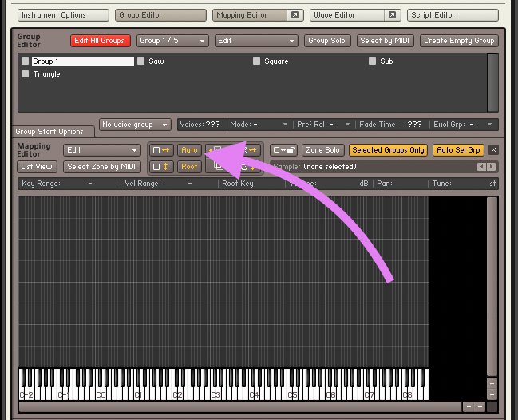
Task: Go to next sample using right arrow
Action: point(490,167)
